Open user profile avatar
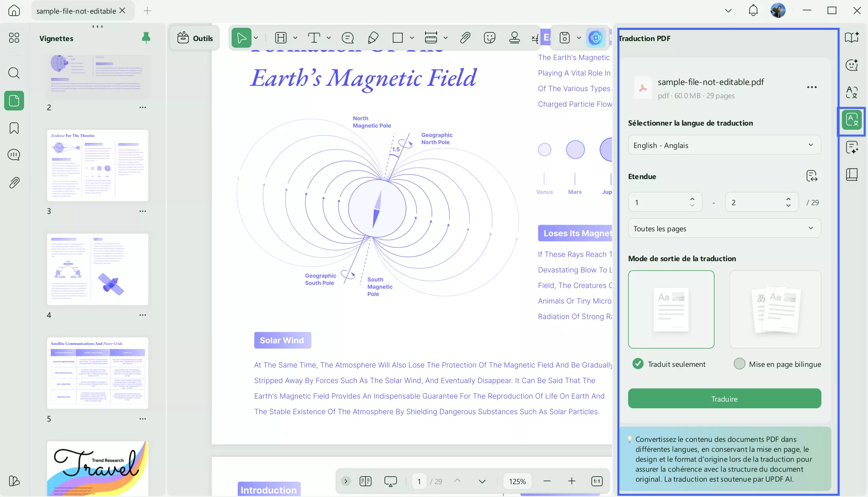 [778, 11]
